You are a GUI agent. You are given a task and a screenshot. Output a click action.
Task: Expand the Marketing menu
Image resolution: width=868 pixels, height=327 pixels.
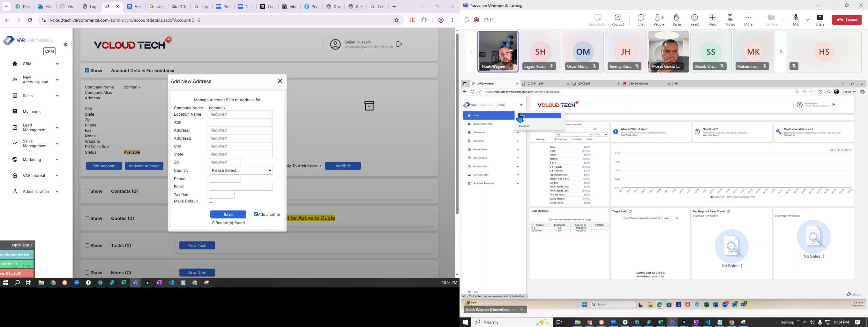click(x=57, y=159)
